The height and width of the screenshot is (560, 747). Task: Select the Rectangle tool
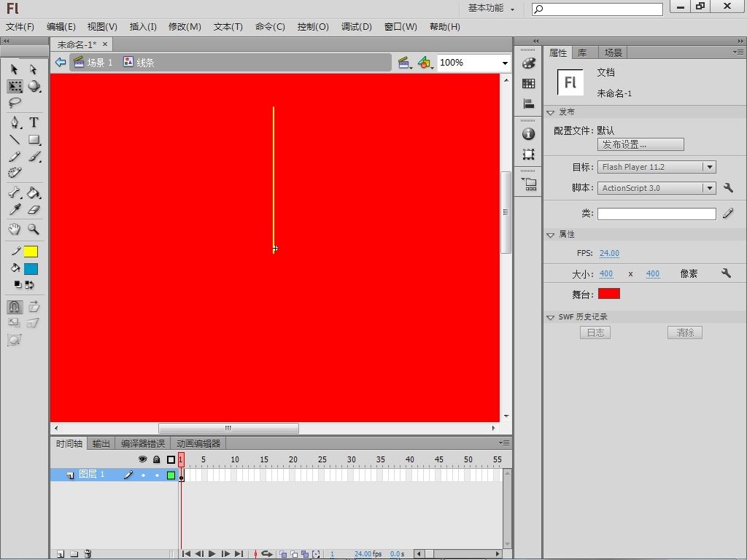[x=34, y=139]
